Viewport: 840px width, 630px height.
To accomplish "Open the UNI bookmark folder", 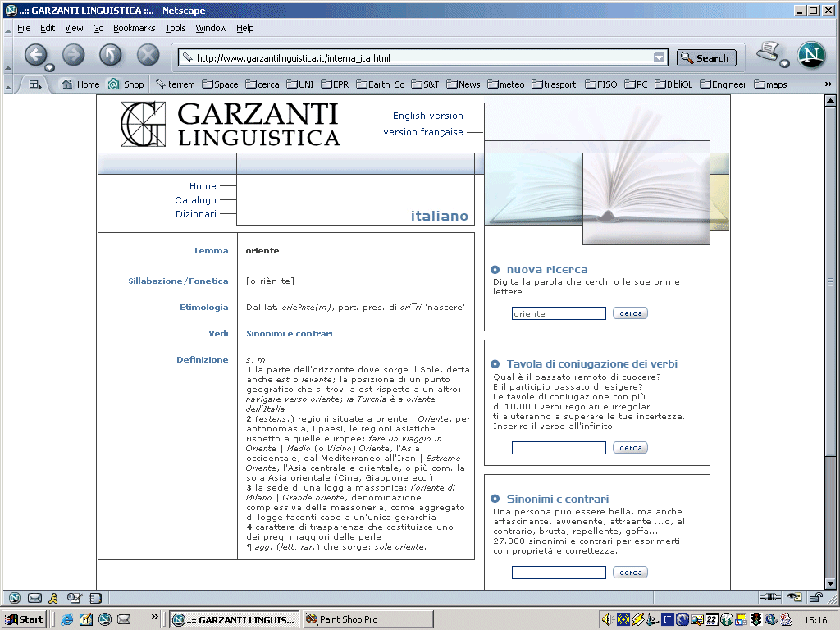I will pyautogui.click(x=300, y=84).
